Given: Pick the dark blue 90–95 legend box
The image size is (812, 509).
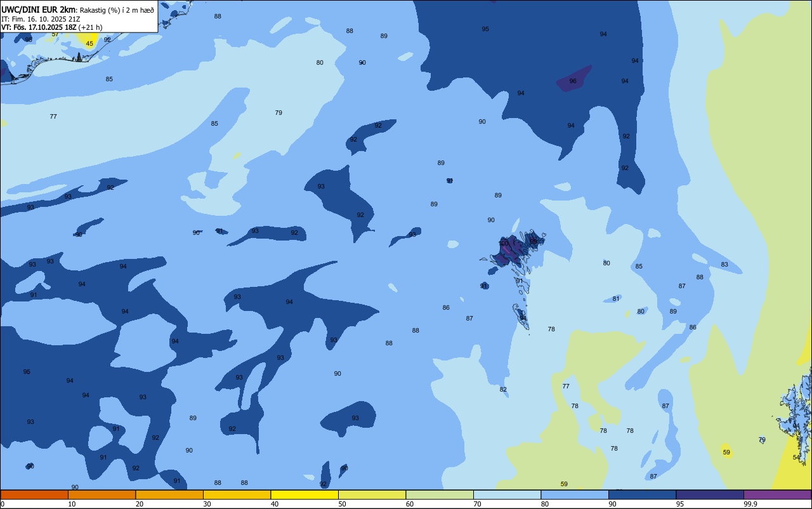Looking at the screenshot, I should tap(642, 494).
